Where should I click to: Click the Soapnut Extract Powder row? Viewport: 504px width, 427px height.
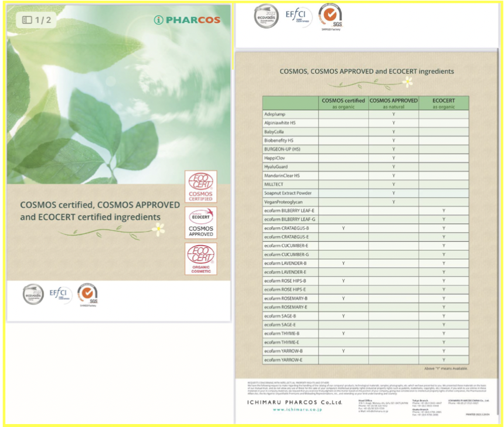pyautogui.click(x=288, y=193)
